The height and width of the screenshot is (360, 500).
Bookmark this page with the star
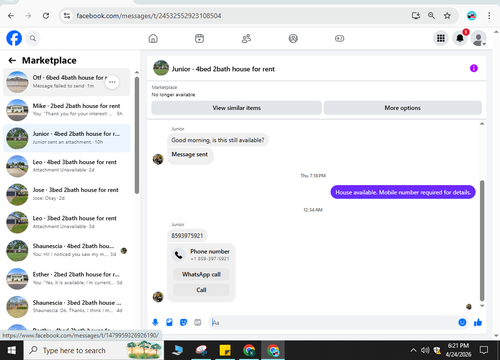click(x=447, y=16)
